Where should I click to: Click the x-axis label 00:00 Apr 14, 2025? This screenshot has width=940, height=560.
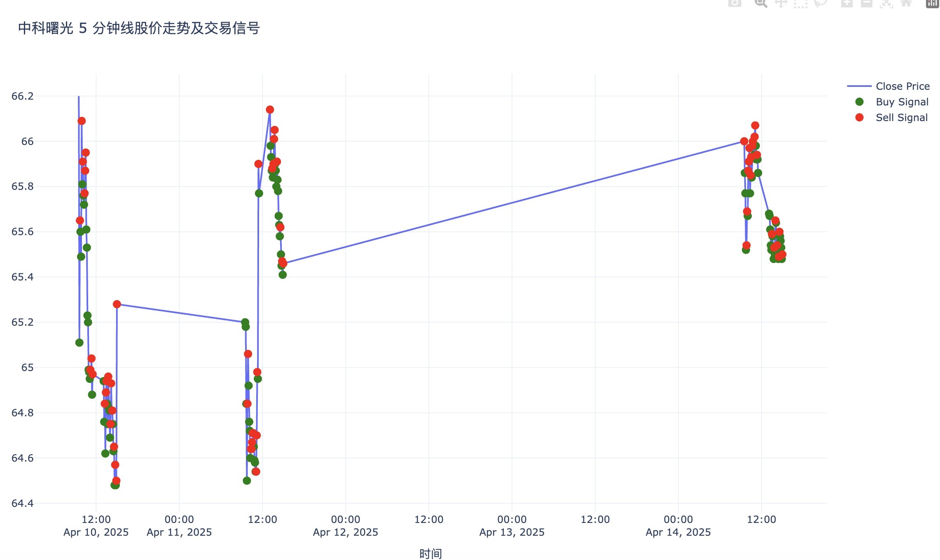[x=678, y=526]
